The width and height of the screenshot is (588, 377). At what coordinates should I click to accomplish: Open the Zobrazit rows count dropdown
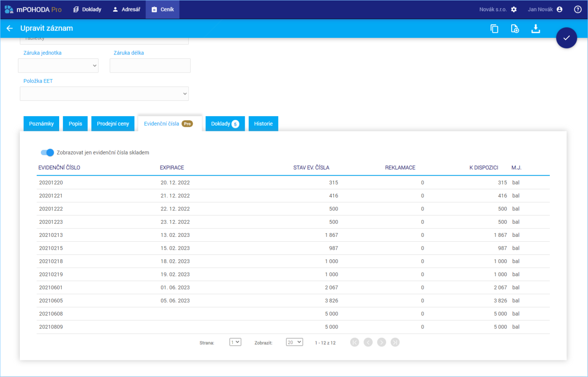[x=294, y=342]
